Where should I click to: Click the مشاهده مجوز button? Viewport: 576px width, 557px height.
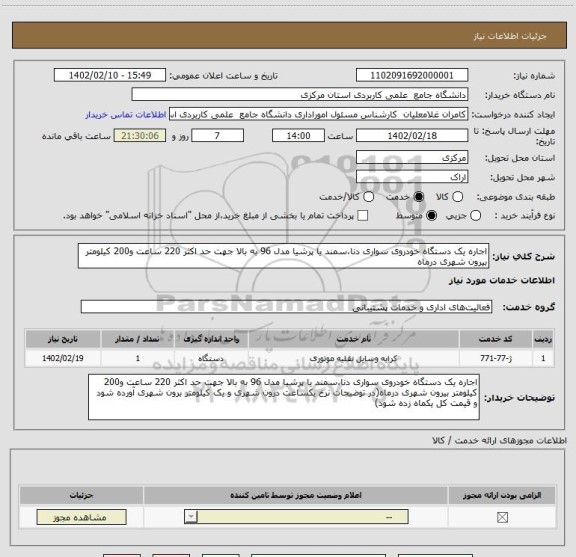(82, 517)
